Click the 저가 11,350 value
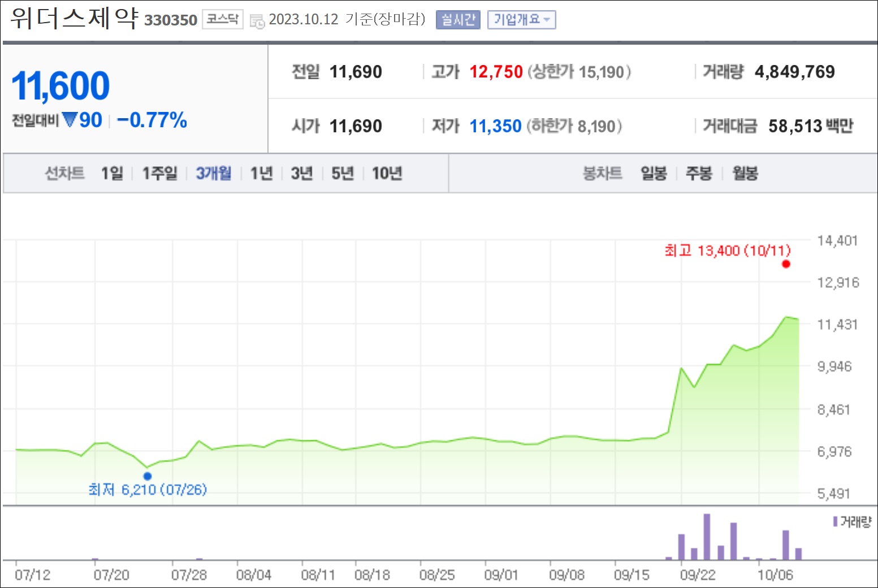The image size is (878, 588). tap(495, 126)
